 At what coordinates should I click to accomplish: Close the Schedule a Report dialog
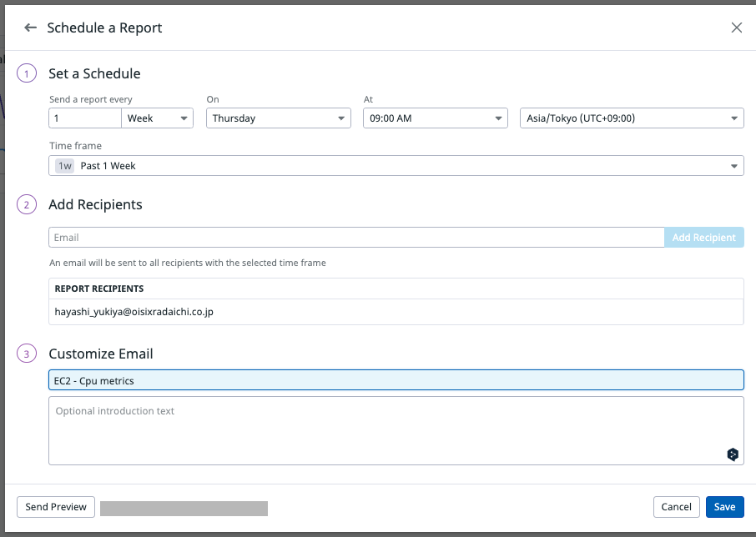pos(736,28)
